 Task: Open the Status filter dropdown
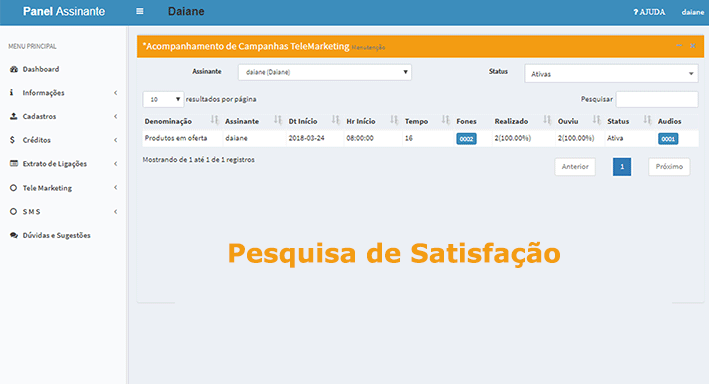[x=611, y=73]
